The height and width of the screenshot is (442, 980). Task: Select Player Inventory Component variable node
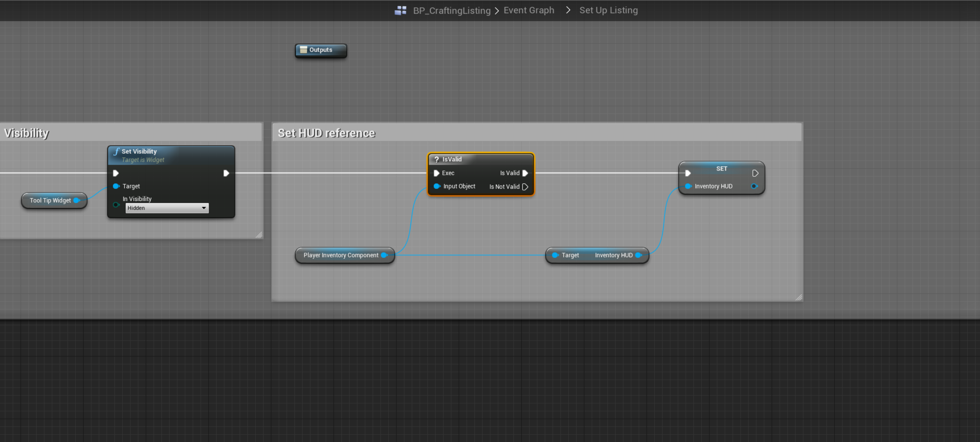340,255
